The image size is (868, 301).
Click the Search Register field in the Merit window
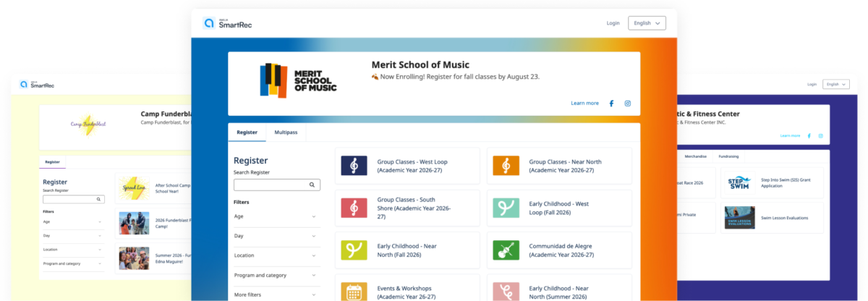tap(277, 185)
